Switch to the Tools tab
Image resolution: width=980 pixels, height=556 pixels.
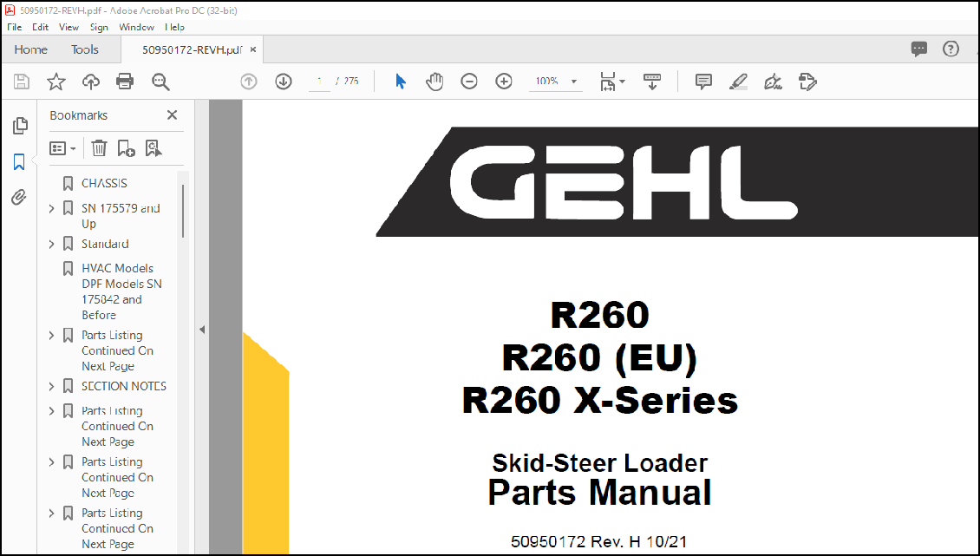[x=84, y=49]
